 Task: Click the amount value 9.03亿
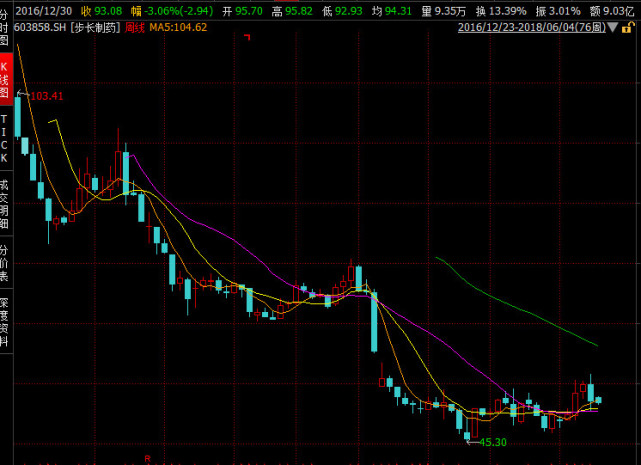(x=619, y=11)
